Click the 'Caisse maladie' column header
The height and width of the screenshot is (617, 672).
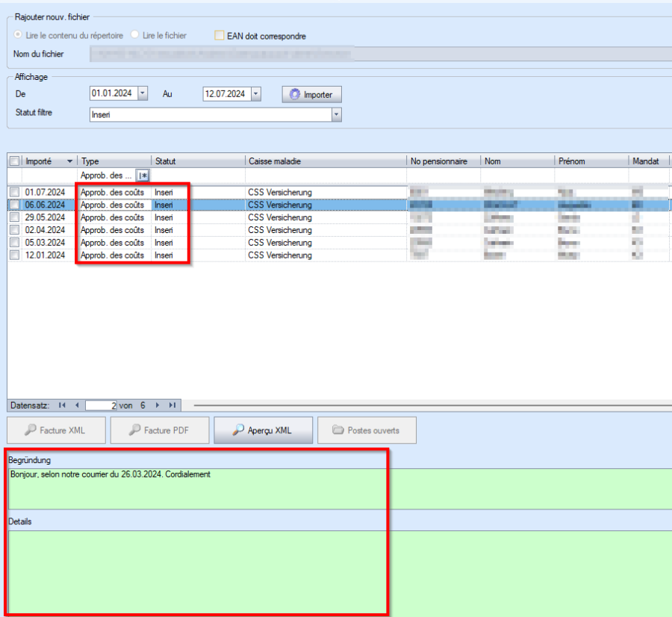click(x=326, y=161)
